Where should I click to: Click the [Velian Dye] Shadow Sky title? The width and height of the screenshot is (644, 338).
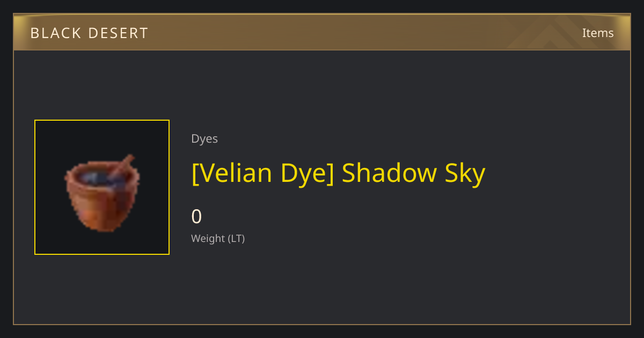[x=338, y=173]
